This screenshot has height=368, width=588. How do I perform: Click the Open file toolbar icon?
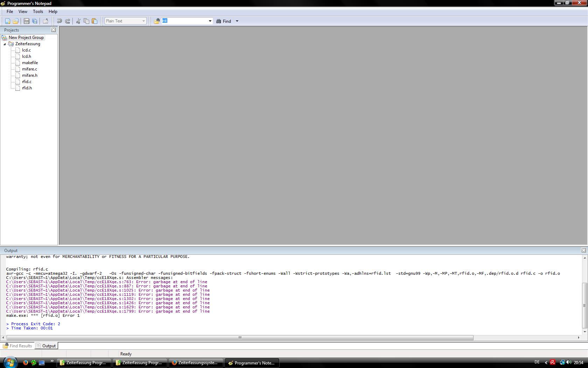[16, 21]
